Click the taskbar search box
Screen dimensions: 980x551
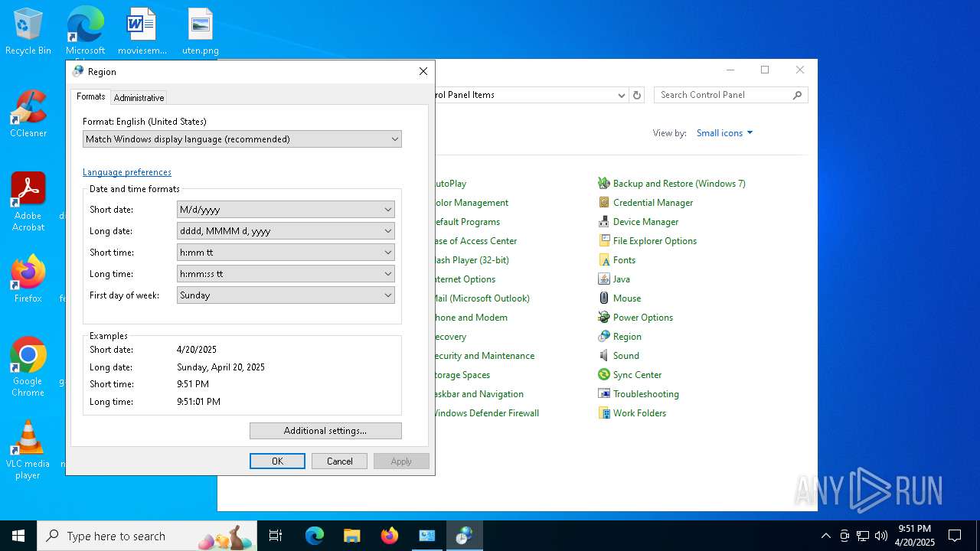pos(148,536)
